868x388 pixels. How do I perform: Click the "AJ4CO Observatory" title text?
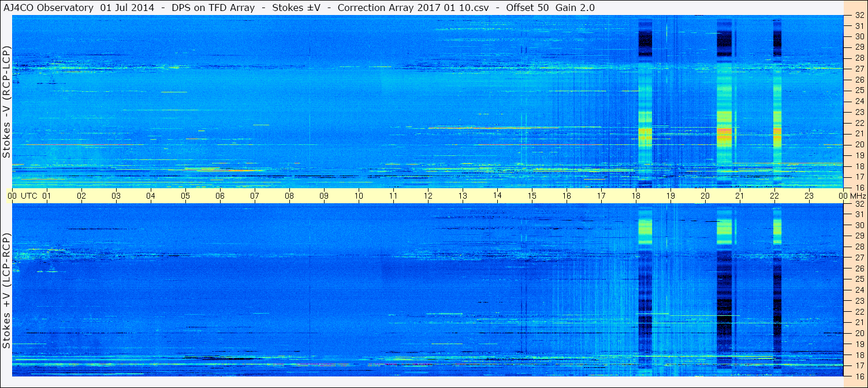click(49, 8)
